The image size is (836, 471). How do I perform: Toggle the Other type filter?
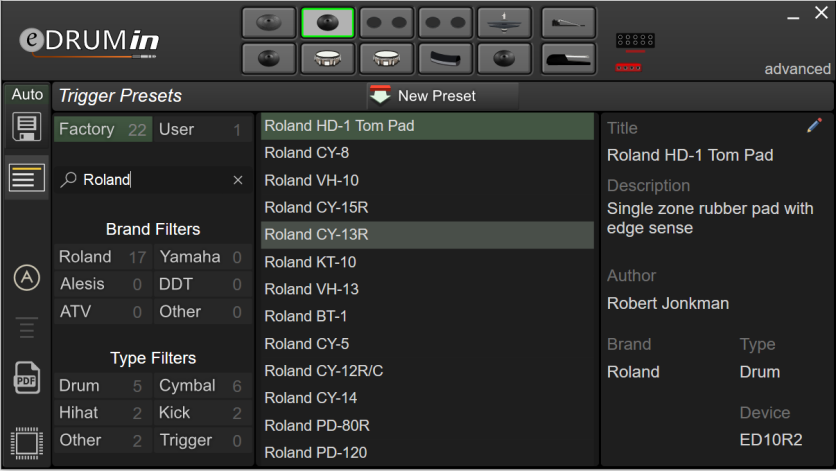(x=103, y=441)
